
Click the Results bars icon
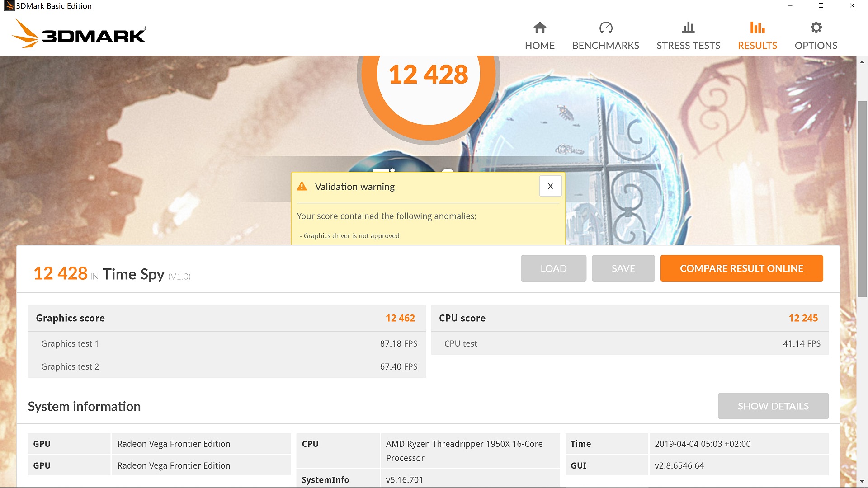coord(757,28)
